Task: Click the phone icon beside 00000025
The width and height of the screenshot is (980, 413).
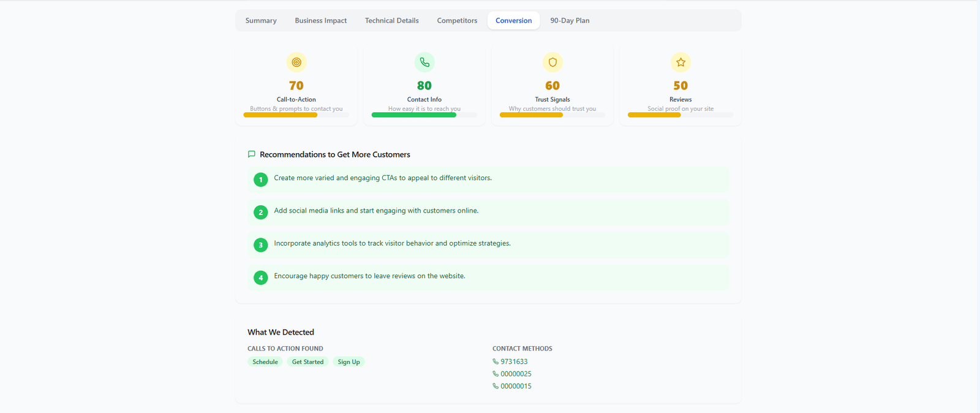Action: (496, 374)
